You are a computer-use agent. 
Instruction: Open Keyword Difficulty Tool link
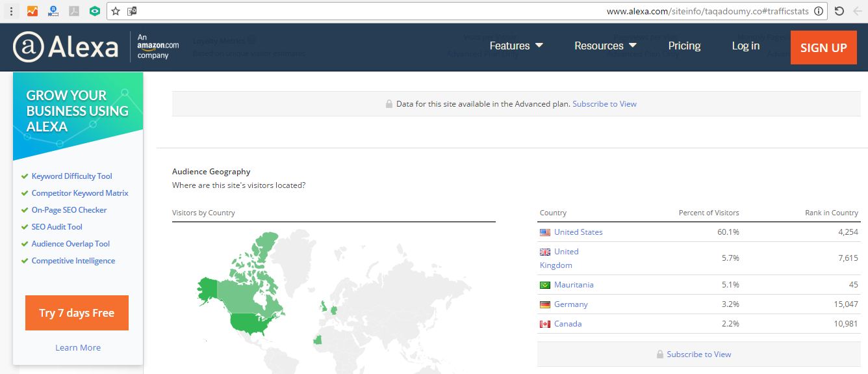71,176
